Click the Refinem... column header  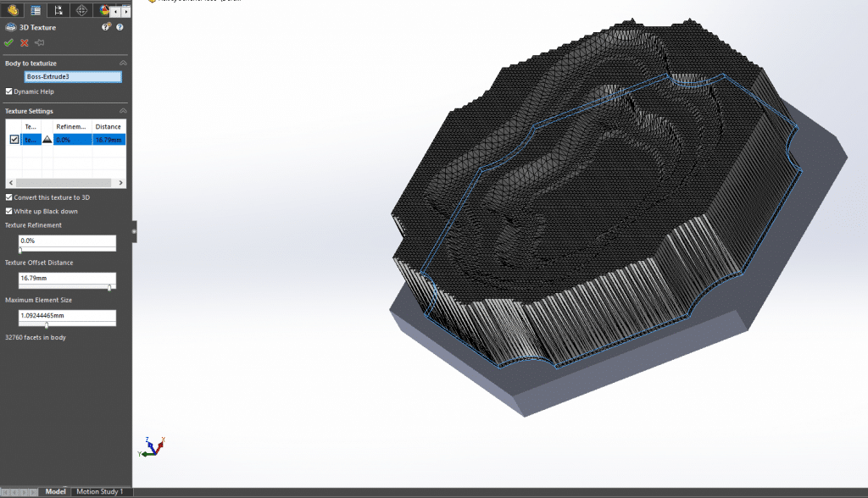pyautogui.click(x=73, y=127)
